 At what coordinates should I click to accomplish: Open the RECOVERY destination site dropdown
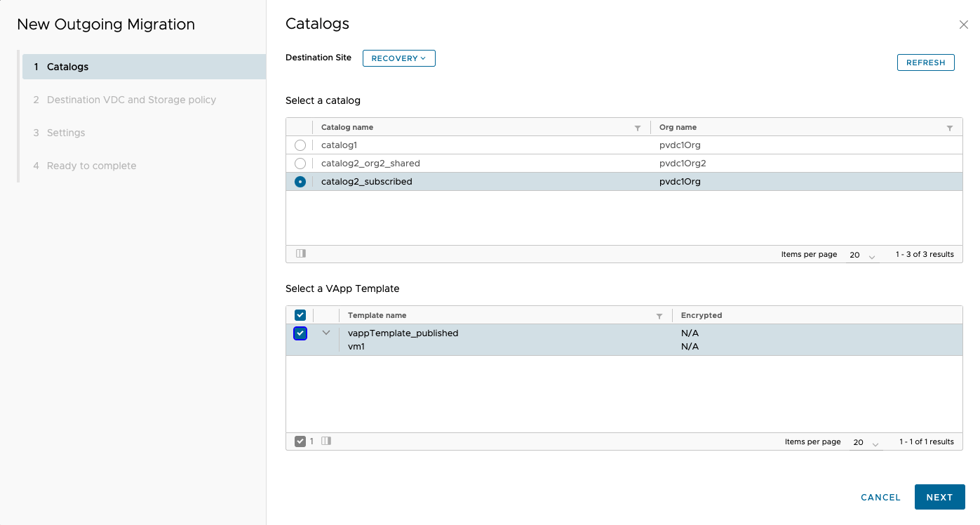pos(398,58)
